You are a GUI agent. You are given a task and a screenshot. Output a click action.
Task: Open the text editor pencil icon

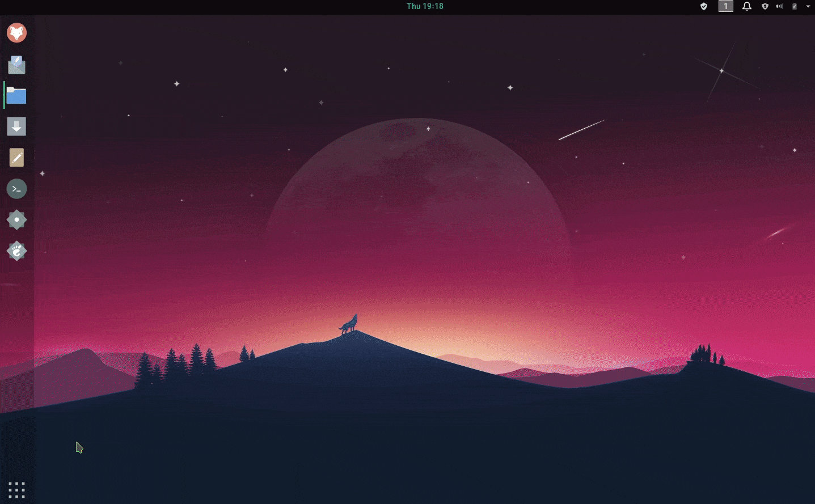(16, 158)
